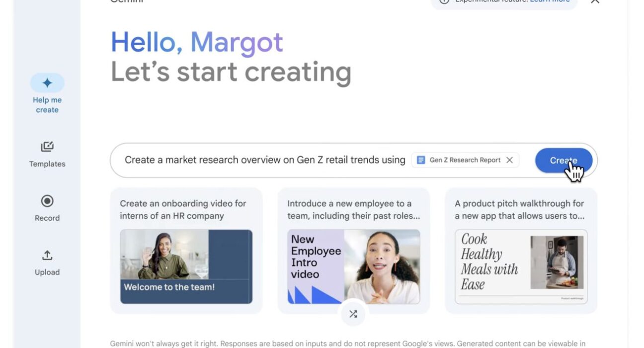This screenshot has height=348, width=644.
Task: Close the Gemini panel
Action: click(595, 1)
